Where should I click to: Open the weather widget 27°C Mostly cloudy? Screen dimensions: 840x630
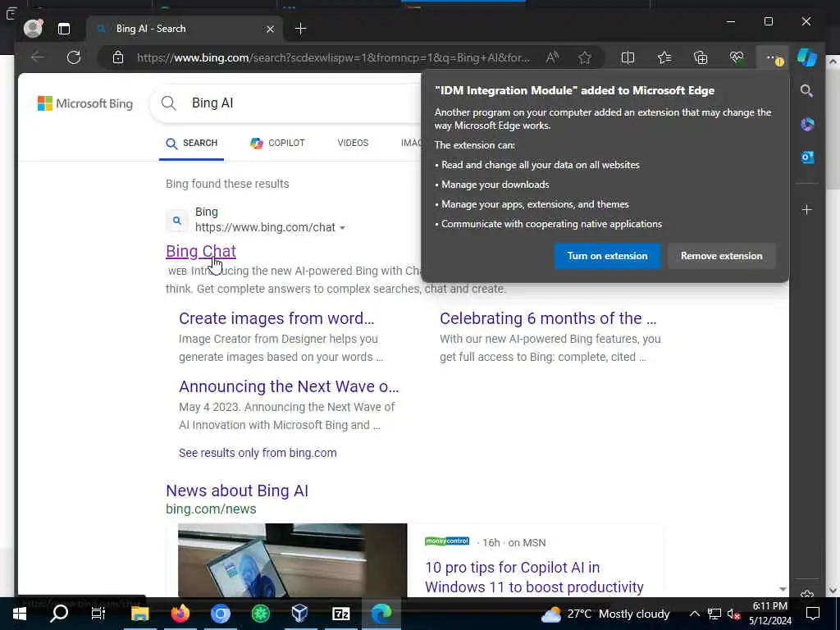tap(605, 614)
